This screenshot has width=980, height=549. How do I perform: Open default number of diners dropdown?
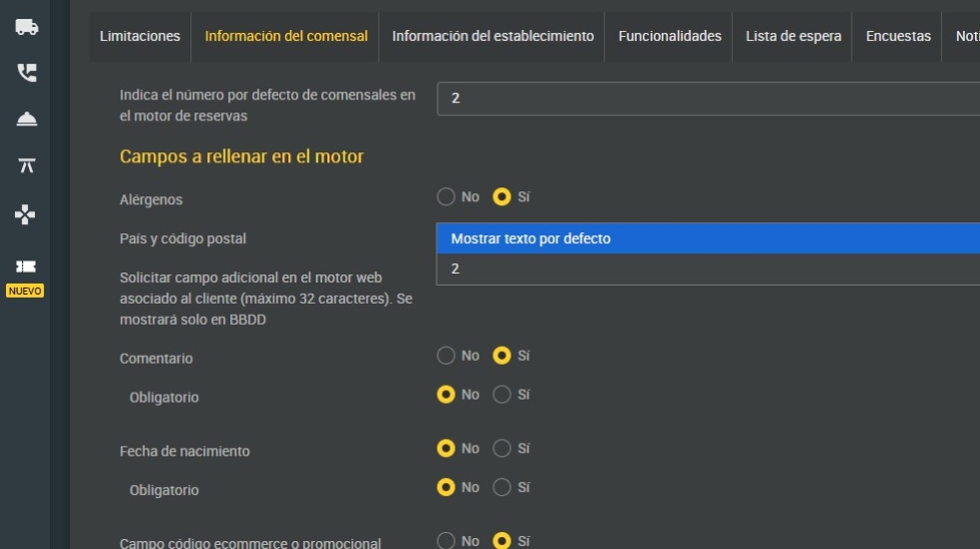pos(708,99)
